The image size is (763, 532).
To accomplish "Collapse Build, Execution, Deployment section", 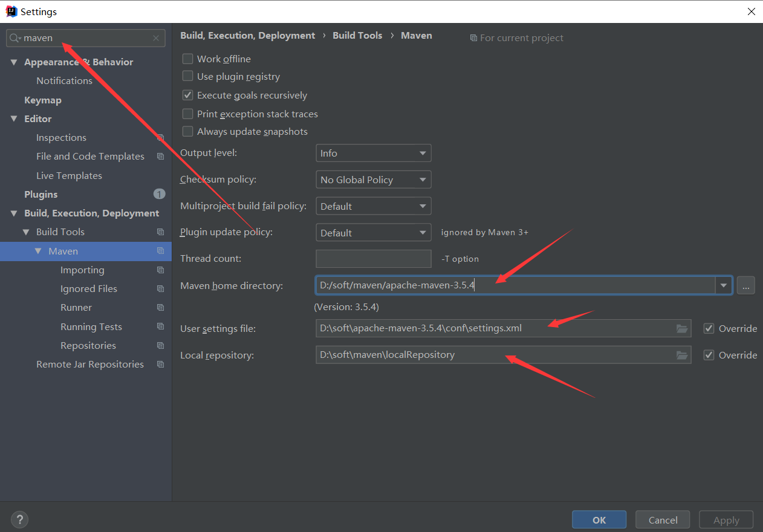I will coord(14,213).
